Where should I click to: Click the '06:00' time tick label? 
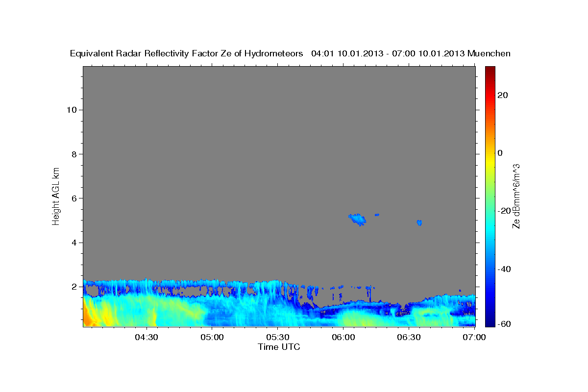click(x=343, y=337)
